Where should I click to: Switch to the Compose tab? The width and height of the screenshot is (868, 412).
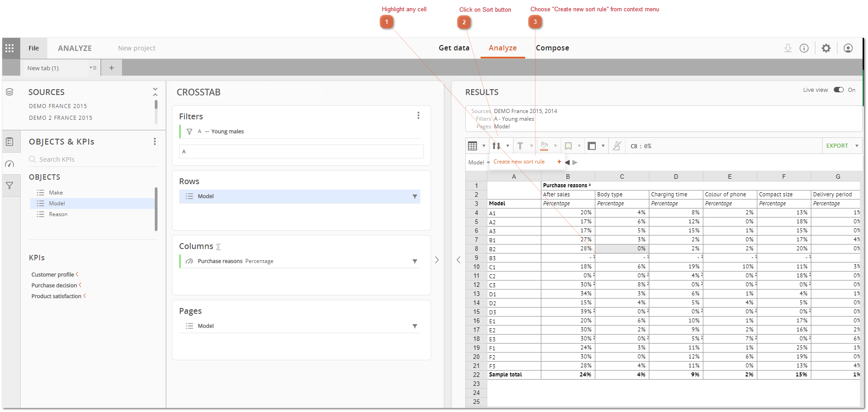point(553,48)
